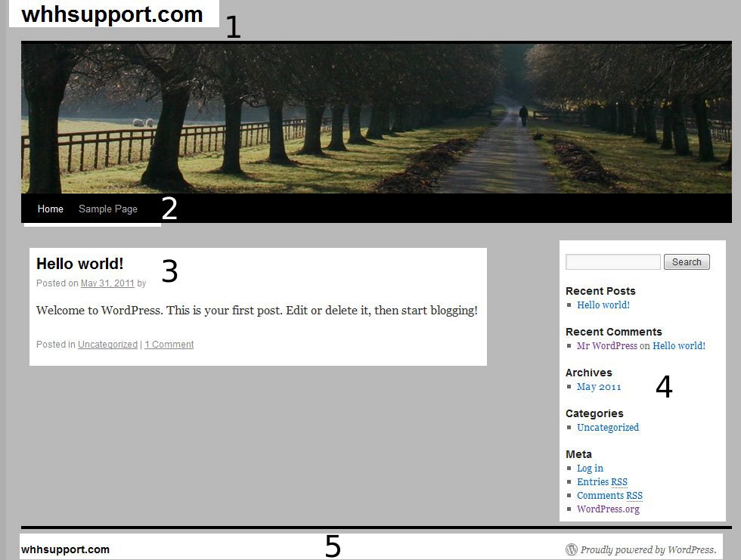Click the May 31, 2011 post date link
The width and height of the screenshot is (741, 560).
107,283
